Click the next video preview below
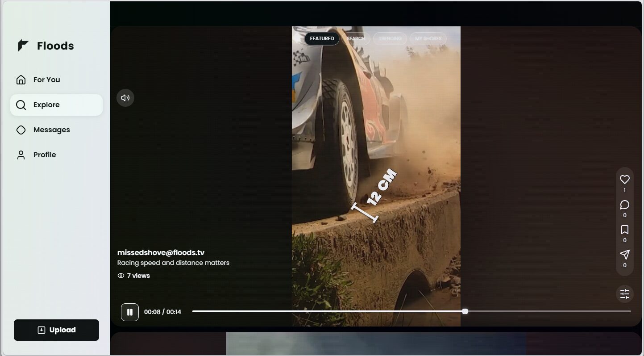Viewport: 644px width, 356px height. [376, 343]
